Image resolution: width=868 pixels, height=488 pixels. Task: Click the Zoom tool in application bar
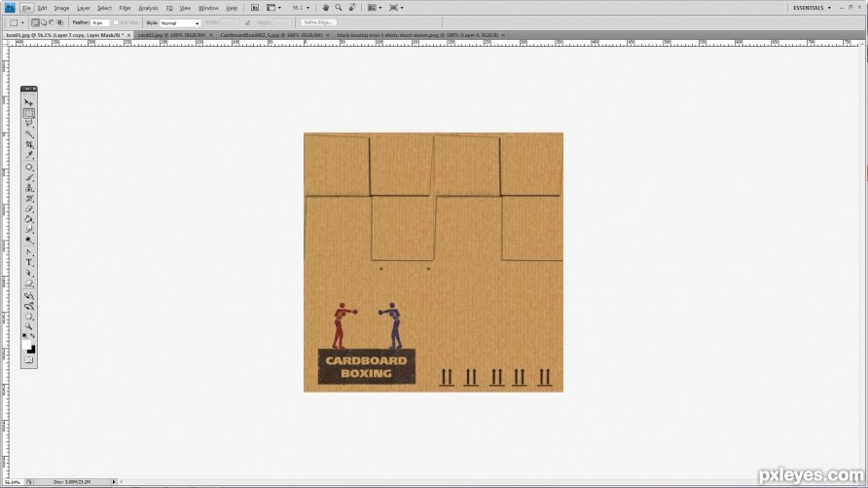click(339, 8)
